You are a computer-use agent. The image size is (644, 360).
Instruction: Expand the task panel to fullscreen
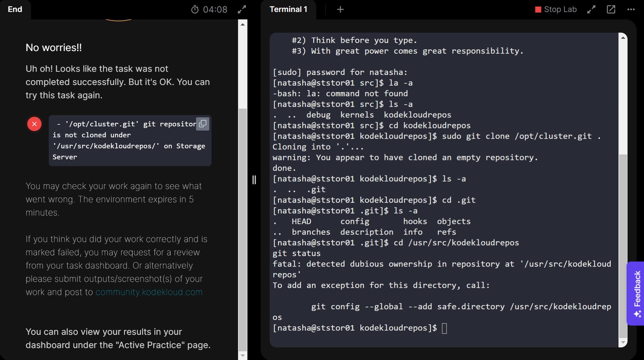click(x=242, y=9)
